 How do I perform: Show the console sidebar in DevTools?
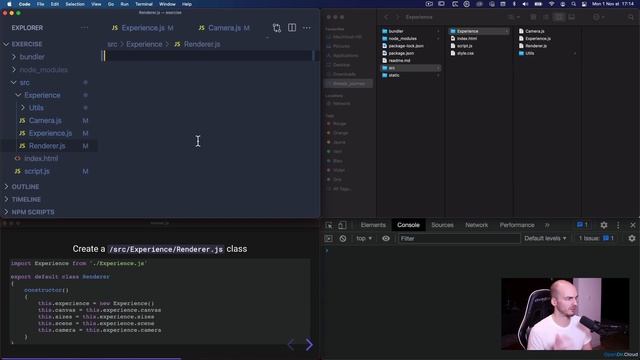coord(329,238)
